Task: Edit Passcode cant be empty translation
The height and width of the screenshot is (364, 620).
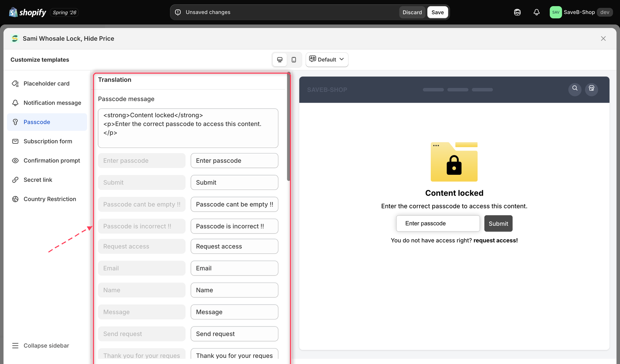Action: pyautogui.click(x=234, y=204)
